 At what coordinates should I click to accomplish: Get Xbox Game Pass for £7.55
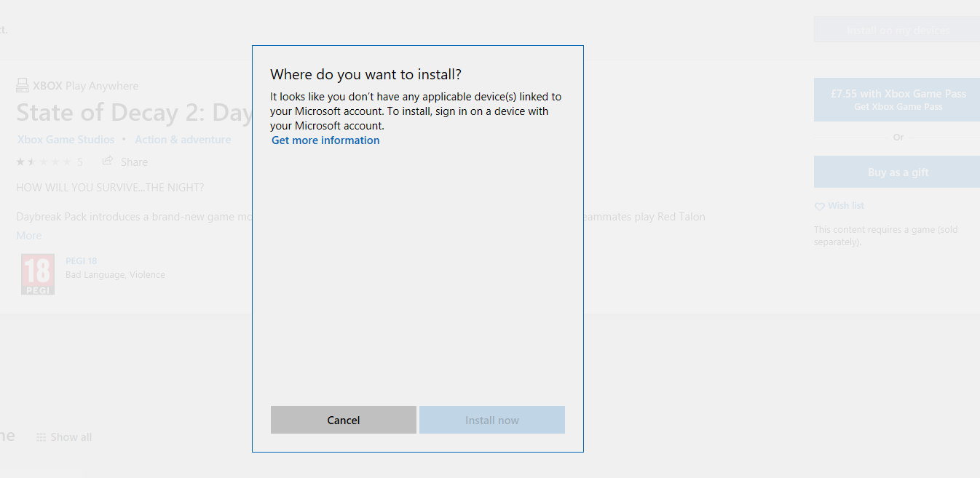point(897,100)
